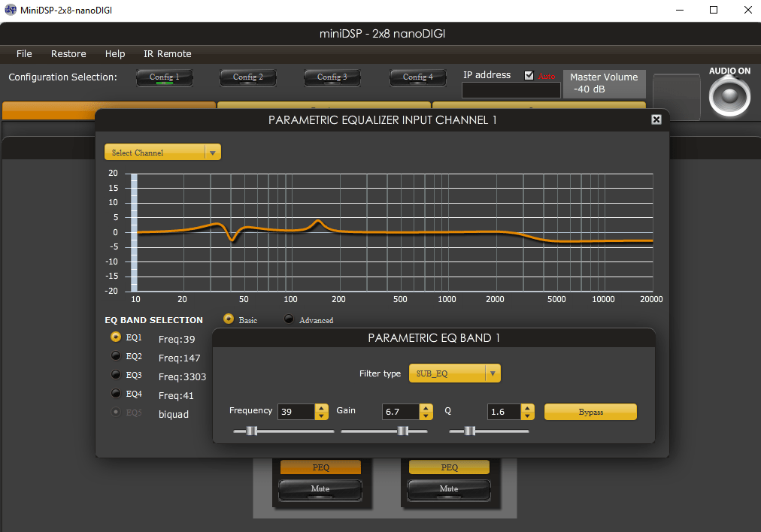Click the Frequency slider handle

(251, 431)
